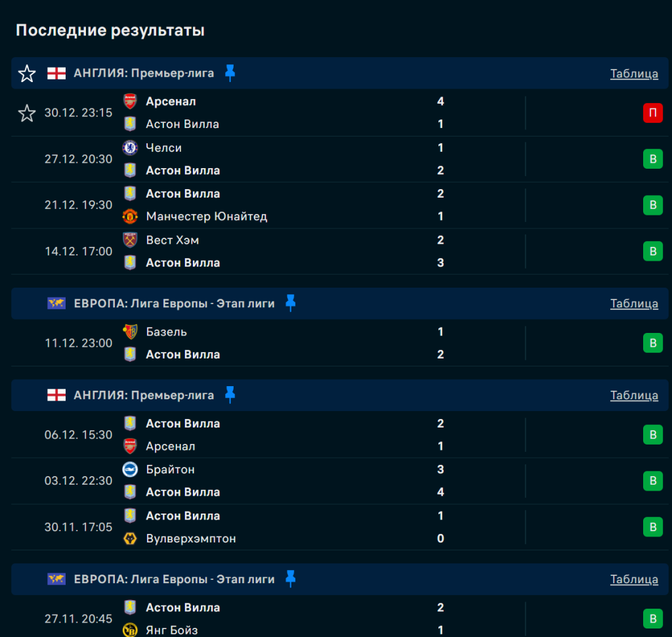Click the England flag in top header

pos(56,74)
